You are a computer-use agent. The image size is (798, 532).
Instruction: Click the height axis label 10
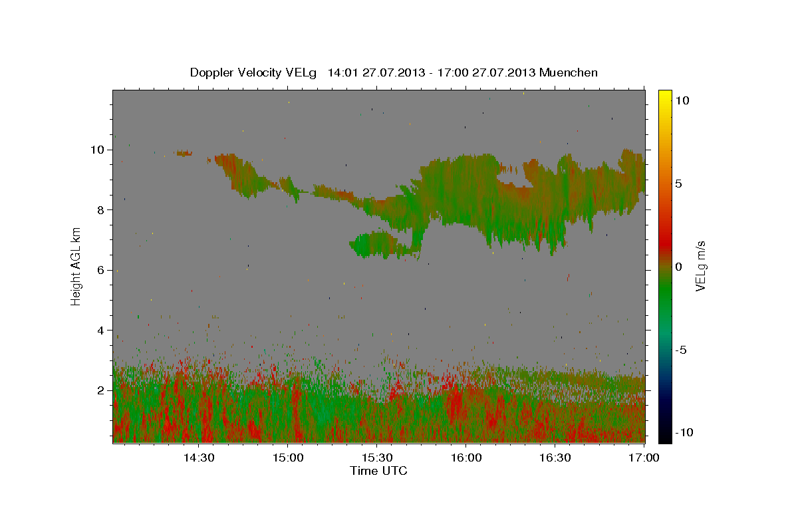tap(99, 150)
